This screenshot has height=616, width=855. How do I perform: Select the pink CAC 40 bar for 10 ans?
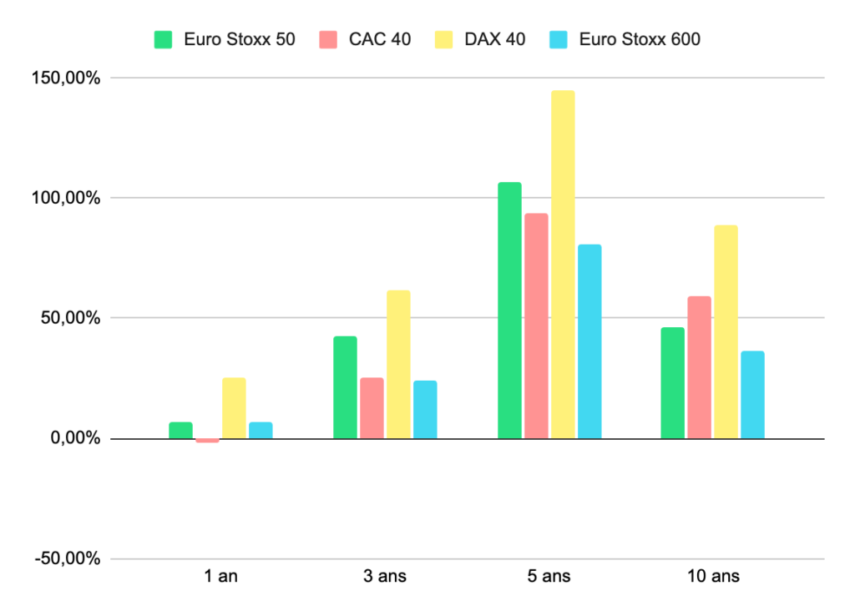[x=700, y=367]
